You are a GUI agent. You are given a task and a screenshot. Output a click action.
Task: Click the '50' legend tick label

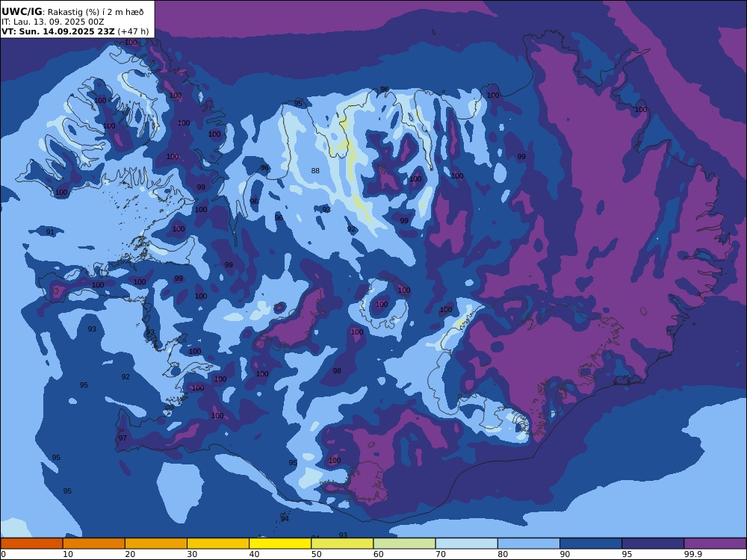[316, 554]
